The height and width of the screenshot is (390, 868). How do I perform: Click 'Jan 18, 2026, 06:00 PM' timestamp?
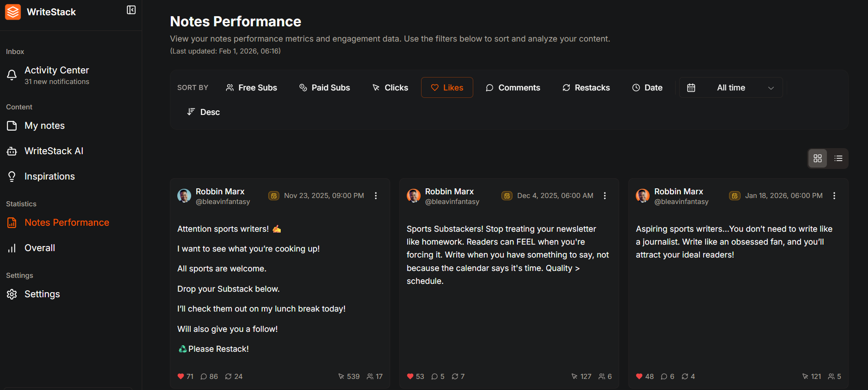coord(784,196)
